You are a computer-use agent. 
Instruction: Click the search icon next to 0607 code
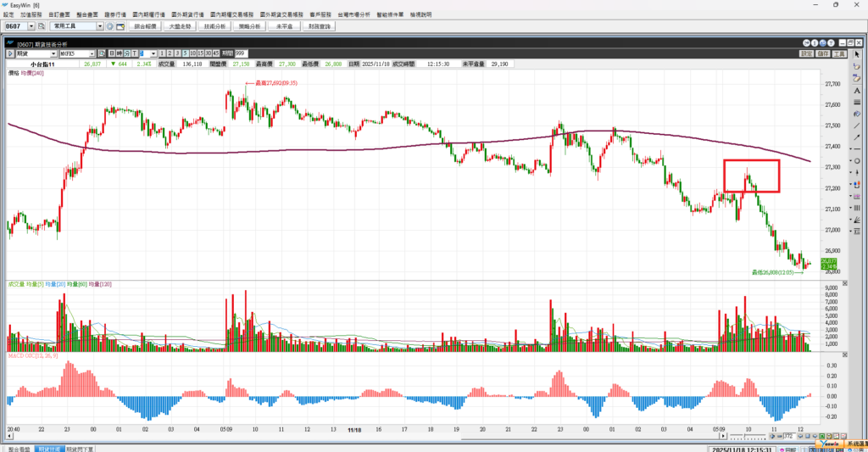(40, 27)
